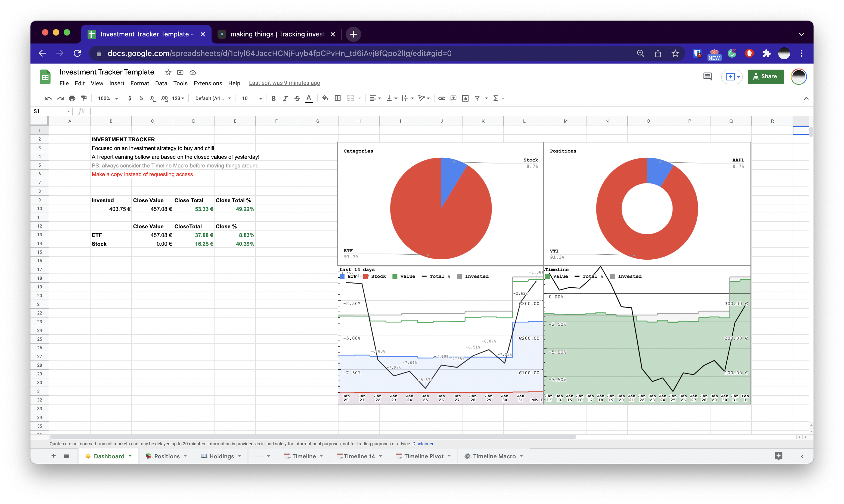The image size is (844, 504).
Task: Open the File menu
Action: coord(64,83)
